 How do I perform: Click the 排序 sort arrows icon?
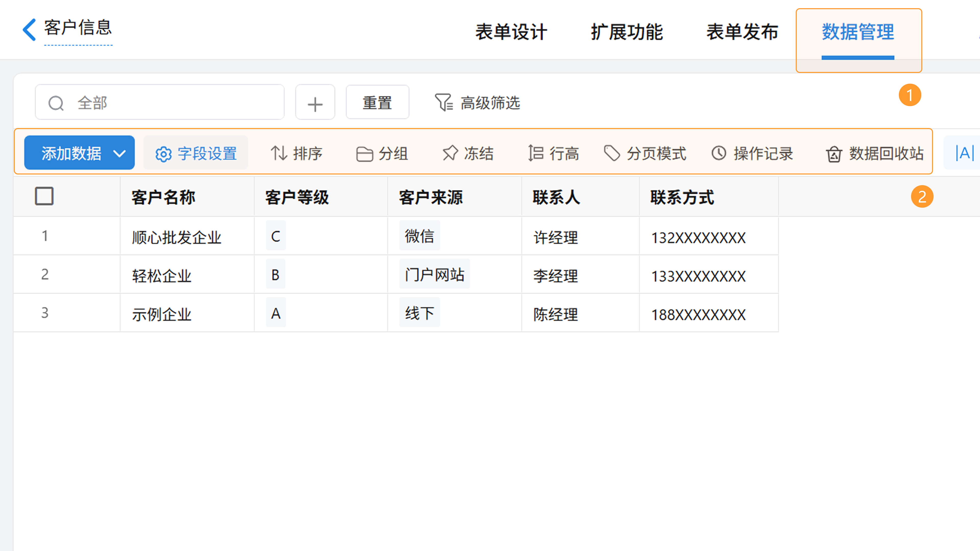[279, 154]
